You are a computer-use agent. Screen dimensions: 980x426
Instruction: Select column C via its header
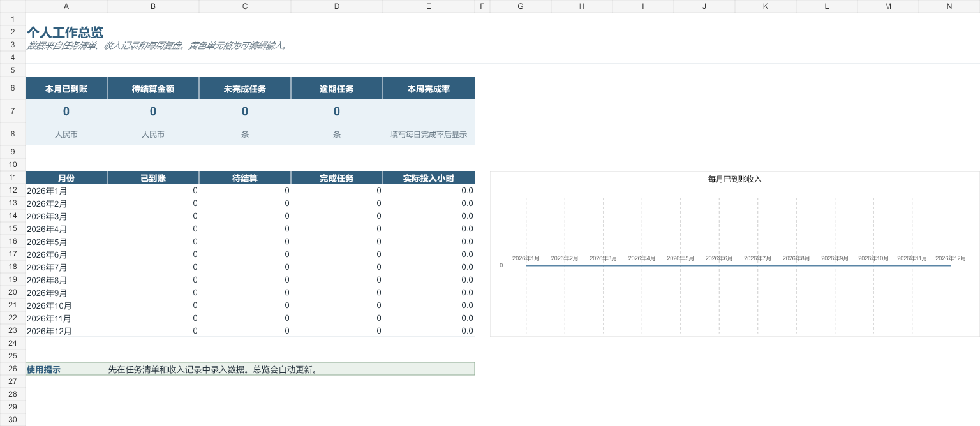coord(245,6)
